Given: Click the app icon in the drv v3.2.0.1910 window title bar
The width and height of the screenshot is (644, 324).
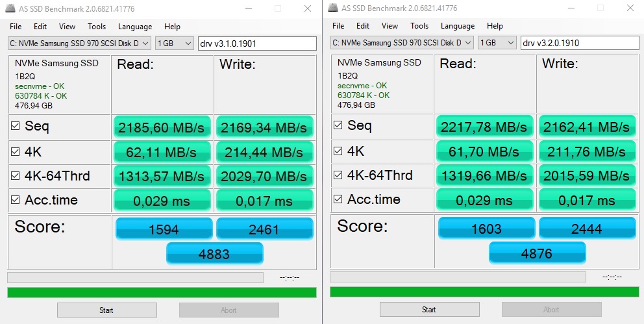Looking at the screenshot, I should click(x=334, y=8).
